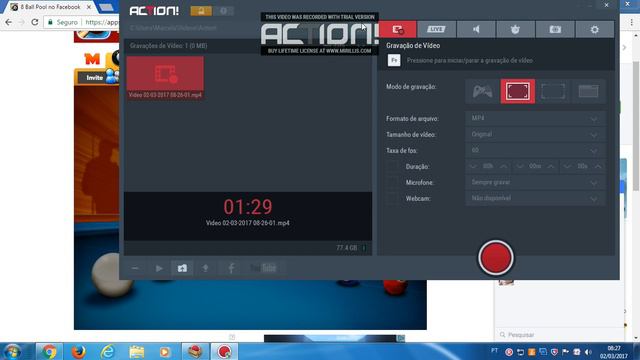Image resolution: width=640 pixels, height=360 pixels.
Task: Select the active screen recording mode
Action: pos(518,91)
